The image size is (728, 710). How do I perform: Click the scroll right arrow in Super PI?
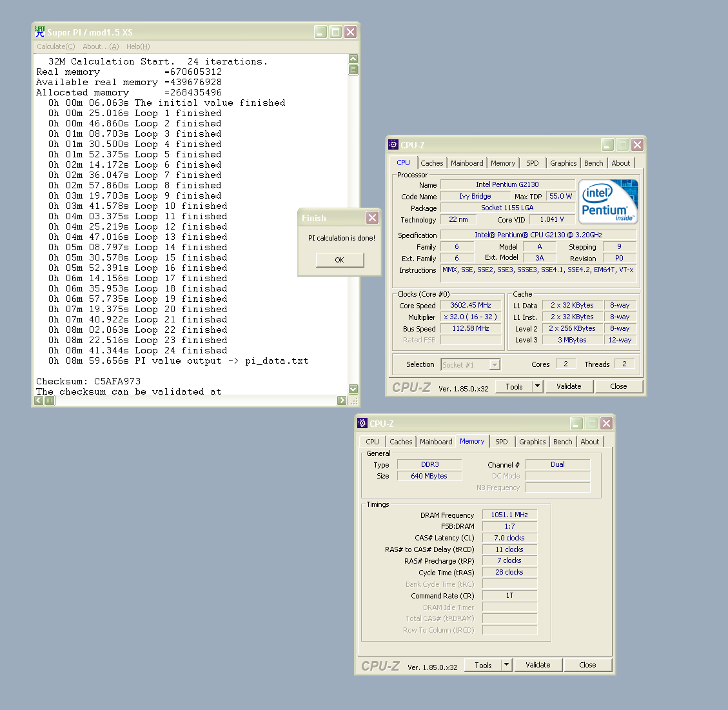pyautogui.click(x=342, y=400)
